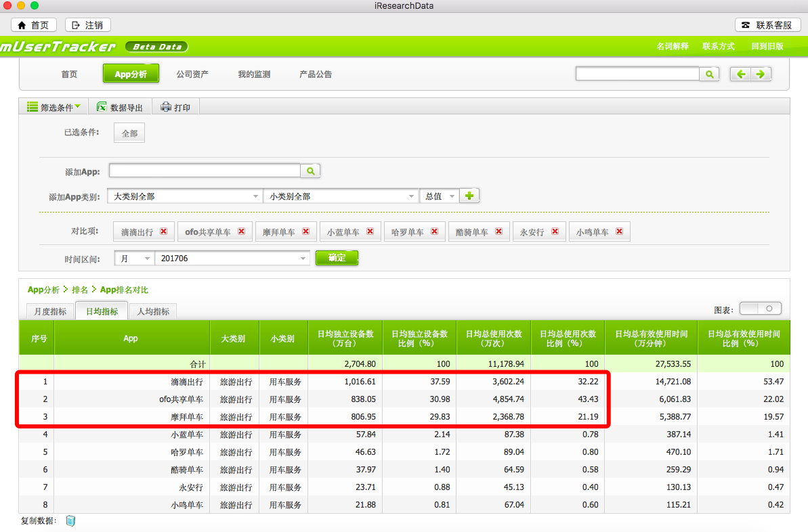
Task: Open the 大类别全部 category dropdown
Action: 184,196
